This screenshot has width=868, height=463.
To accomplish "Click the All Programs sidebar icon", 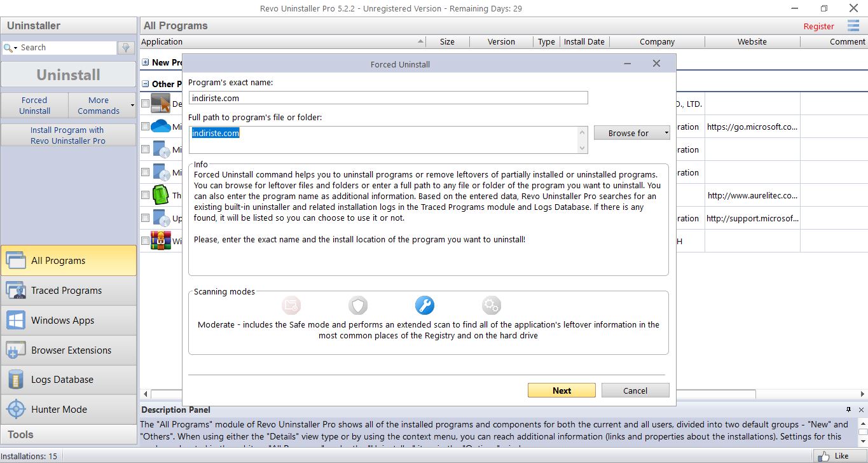I will click(x=16, y=261).
